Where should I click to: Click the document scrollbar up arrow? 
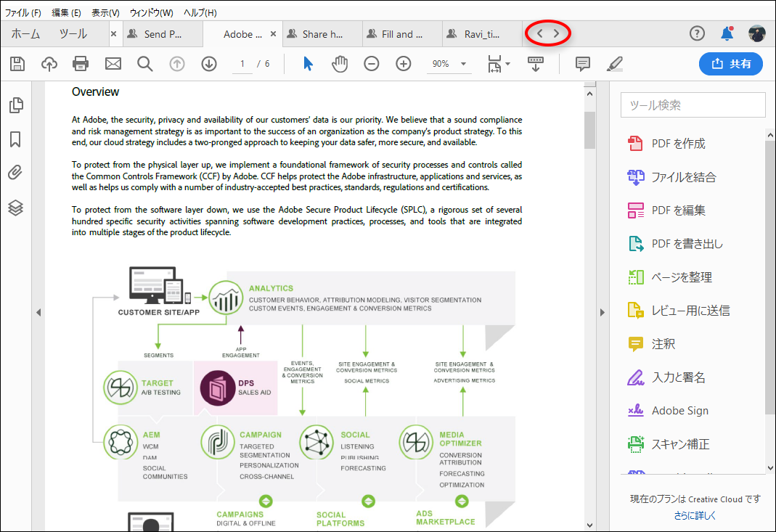(589, 94)
